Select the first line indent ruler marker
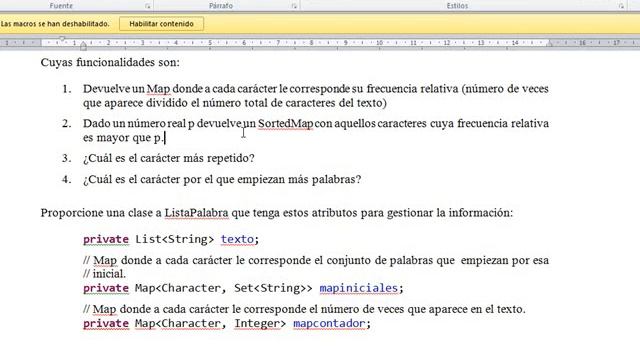640x360 pixels. (x=62, y=39)
